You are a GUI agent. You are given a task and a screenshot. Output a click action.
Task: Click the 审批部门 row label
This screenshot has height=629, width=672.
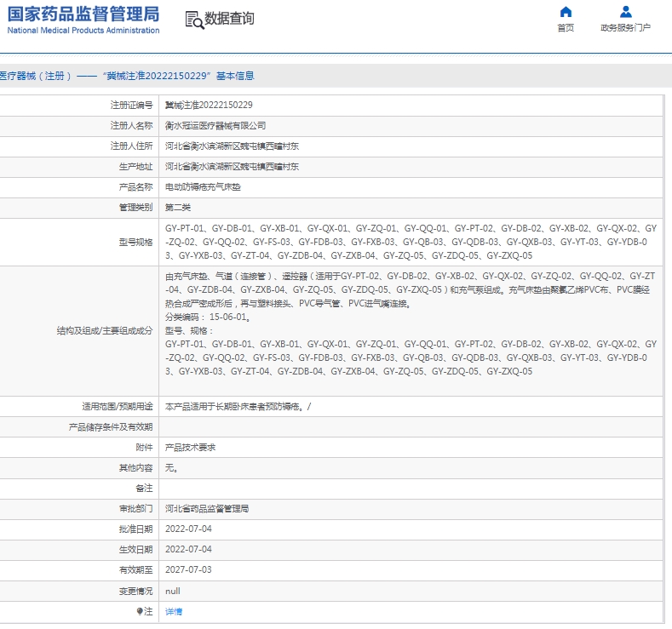point(136,509)
